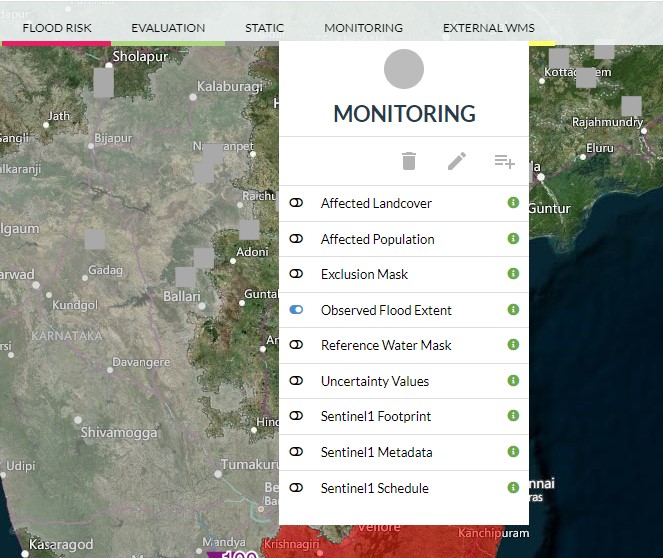The height and width of the screenshot is (558, 663).
Task: Show info icon for Exclusion Mask
Action: tap(513, 274)
